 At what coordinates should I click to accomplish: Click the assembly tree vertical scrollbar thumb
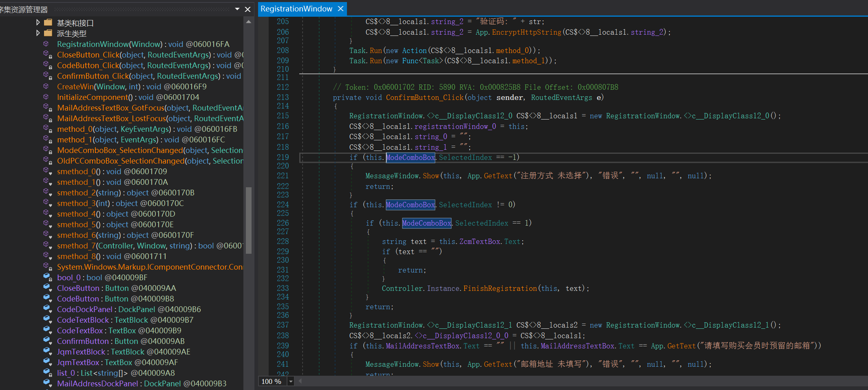pyautogui.click(x=249, y=220)
